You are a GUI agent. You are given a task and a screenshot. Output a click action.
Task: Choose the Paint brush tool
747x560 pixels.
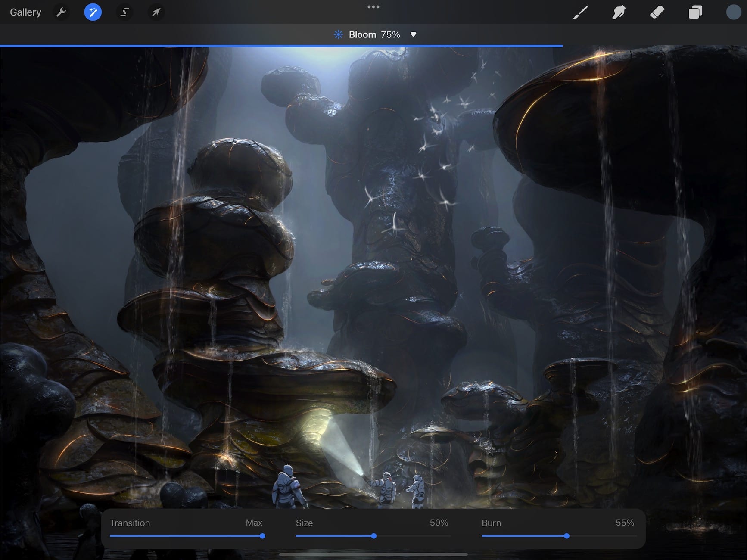tap(581, 12)
